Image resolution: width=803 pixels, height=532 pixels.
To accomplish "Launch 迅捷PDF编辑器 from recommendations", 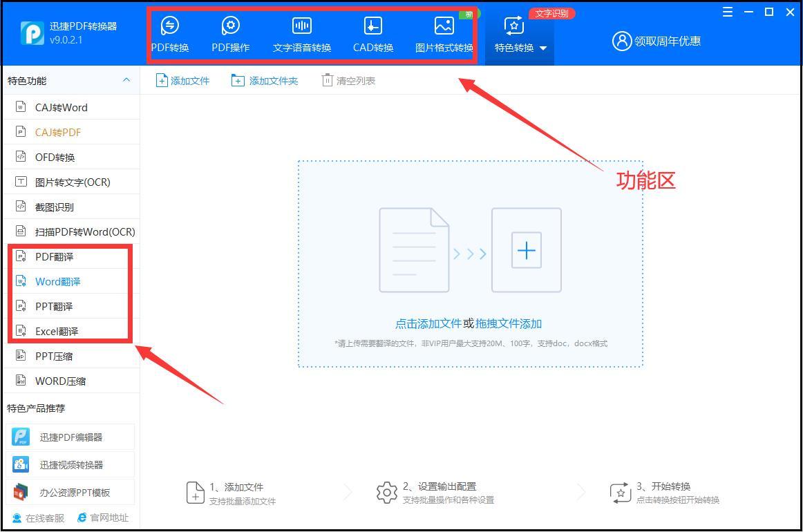I will 69,436.
